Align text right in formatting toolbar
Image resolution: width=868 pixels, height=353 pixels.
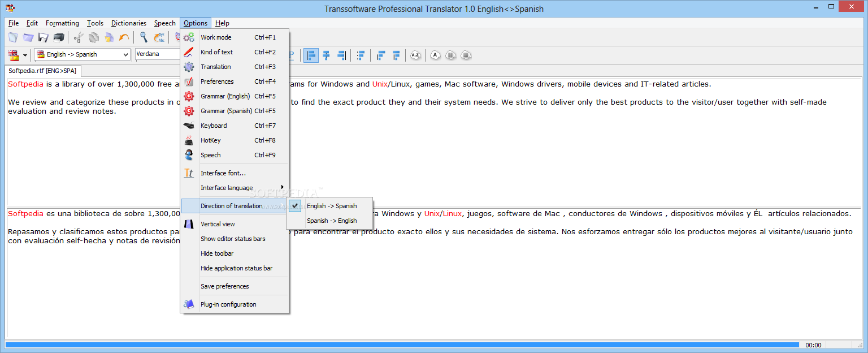coord(341,55)
